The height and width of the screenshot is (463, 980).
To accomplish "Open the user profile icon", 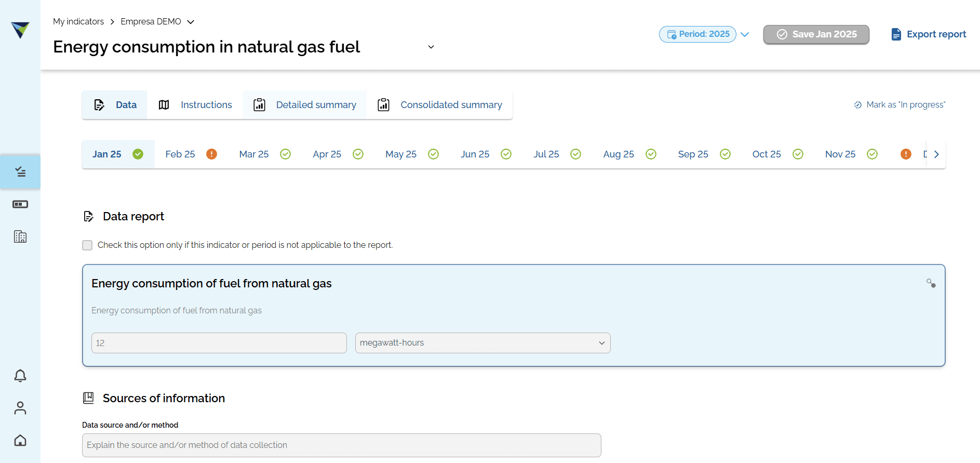I will 20,408.
